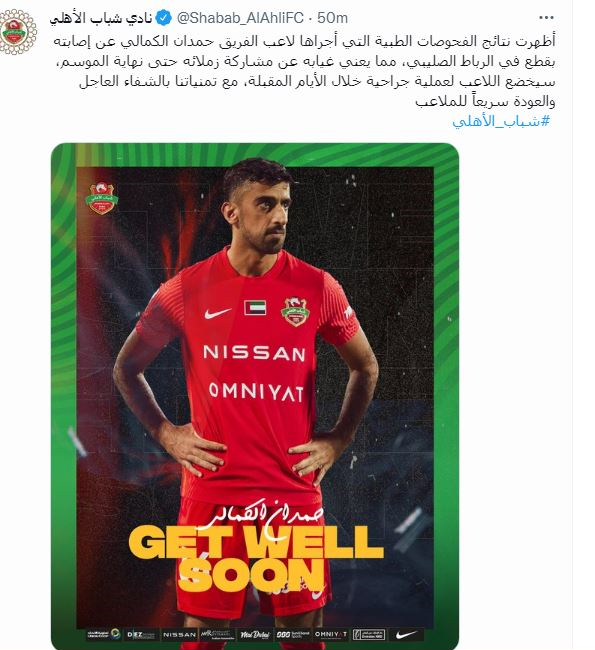Click the NISSAN logo in sponsor strip
This screenshot has height=650, width=595.
click(x=179, y=635)
